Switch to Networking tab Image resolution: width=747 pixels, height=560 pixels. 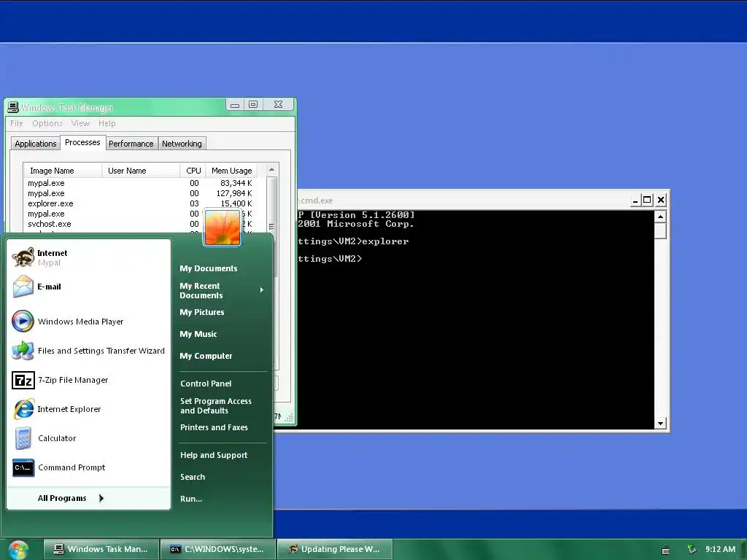pos(182,144)
